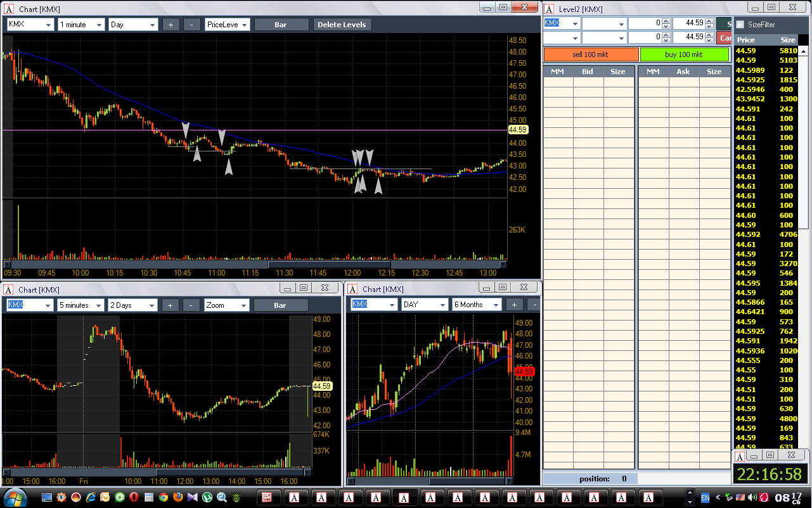Click the Bar button in 5-minute chart
Image resolution: width=812 pixels, height=508 pixels.
(280, 305)
